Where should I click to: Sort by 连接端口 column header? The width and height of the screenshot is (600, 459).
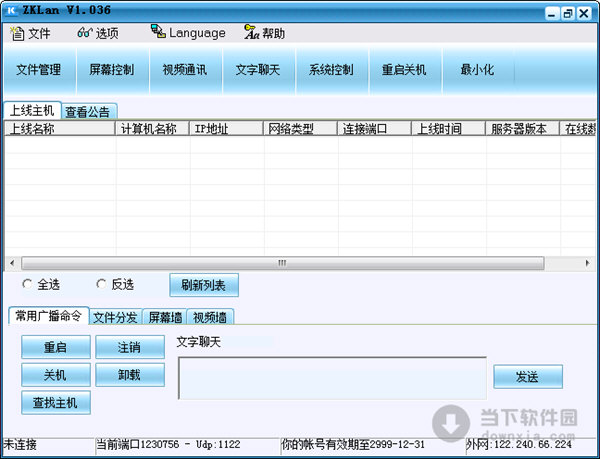click(x=374, y=129)
